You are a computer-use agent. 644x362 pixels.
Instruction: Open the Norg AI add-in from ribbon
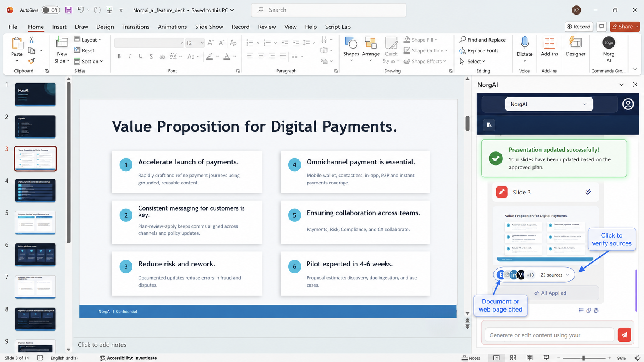[x=609, y=50]
